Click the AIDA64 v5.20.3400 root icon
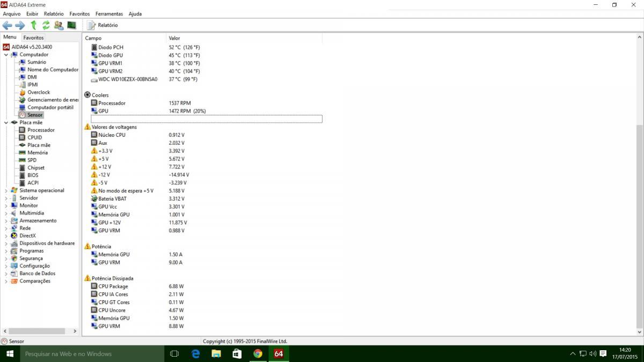The height and width of the screenshot is (362, 644). point(6,47)
